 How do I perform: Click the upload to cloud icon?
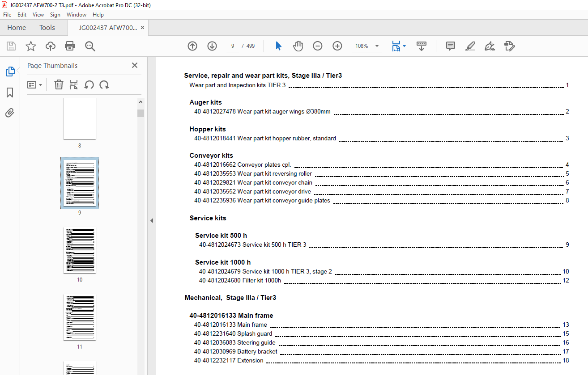coord(51,46)
